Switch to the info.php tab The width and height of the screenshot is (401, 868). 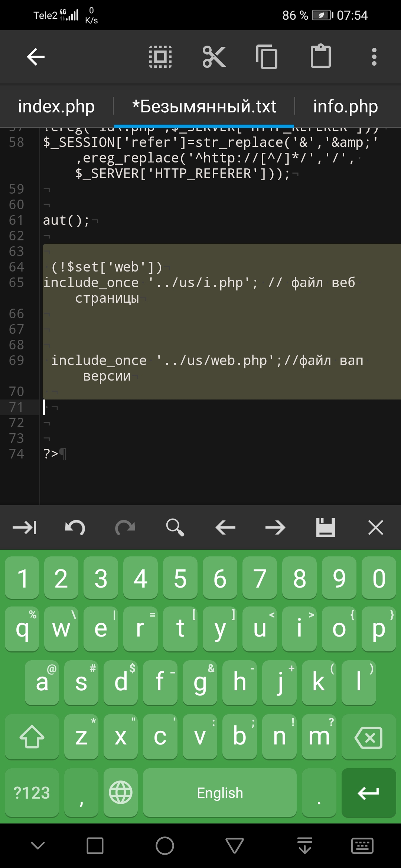tap(345, 106)
